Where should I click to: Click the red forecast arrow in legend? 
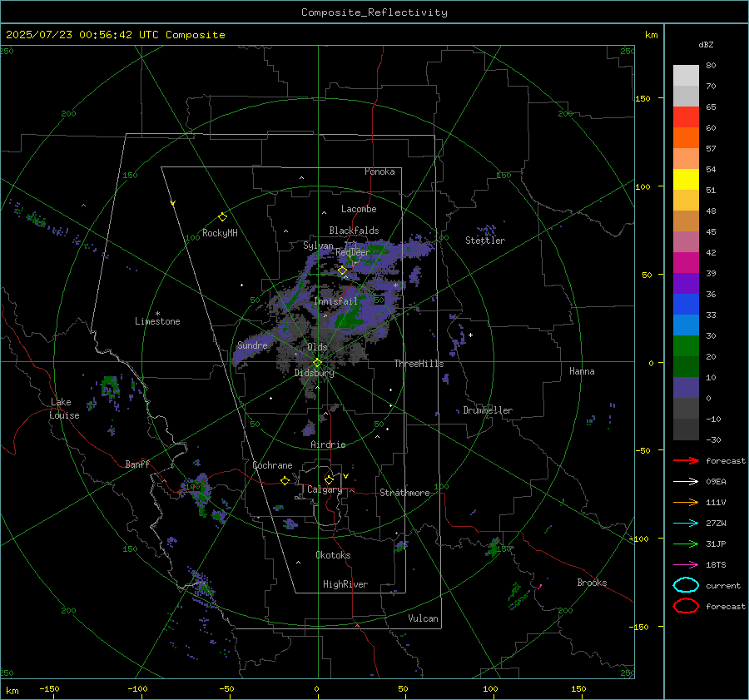pos(686,460)
